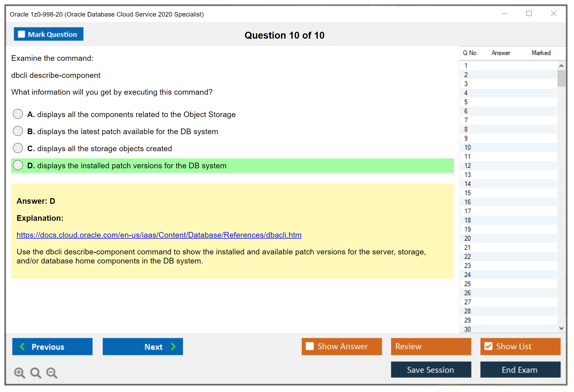Expand the Review dropdown menu
Viewport: 574px width, 392px height.
pos(463,346)
